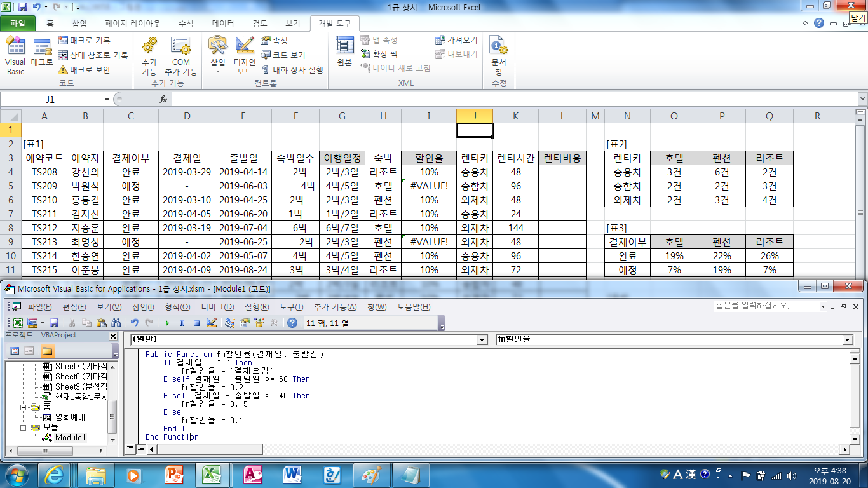The height and width of the screenshot is (488, 868).
Task: Click the Run Sub play icon in VBA toolbar
Action: [168, 323]
